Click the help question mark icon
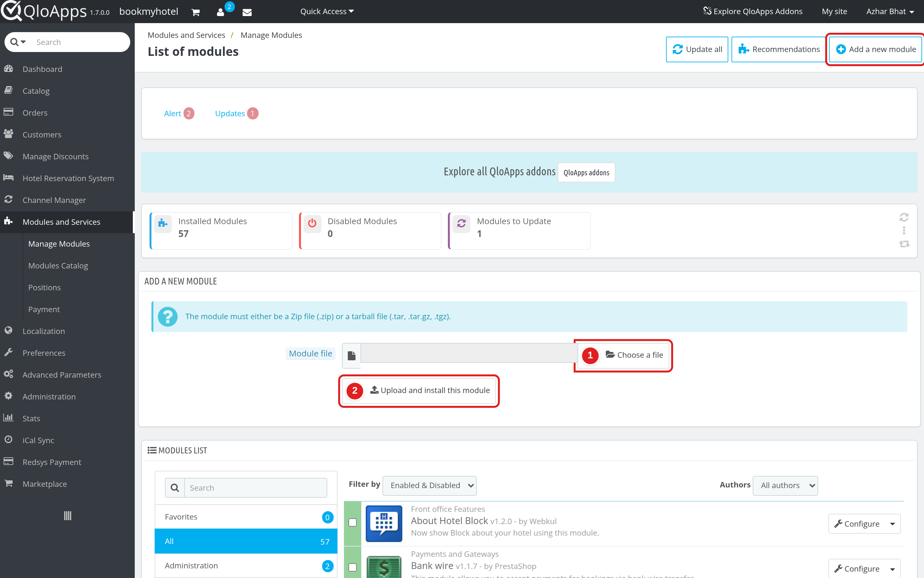 [x=167, y=317]
